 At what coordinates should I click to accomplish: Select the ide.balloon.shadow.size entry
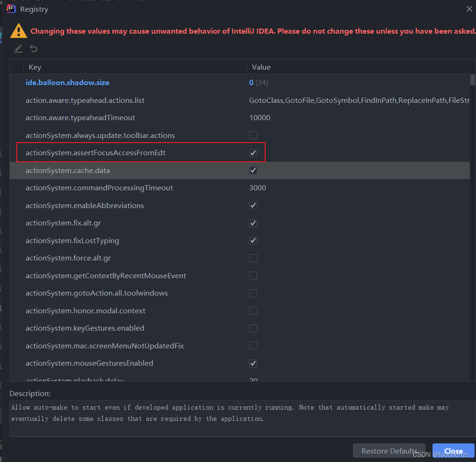[67, 82]
